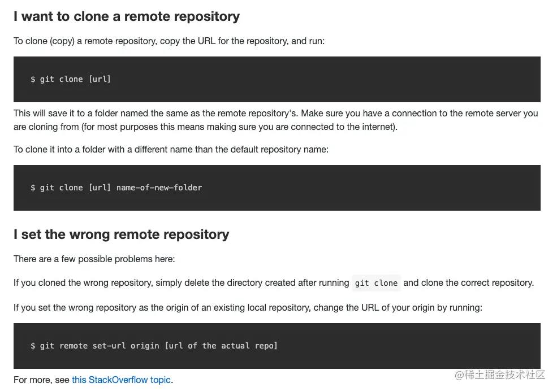The height and width of the screenshot is (392, 557).
Task: Click the 'I set the wrong remote repository' heading
Action: 121,234
